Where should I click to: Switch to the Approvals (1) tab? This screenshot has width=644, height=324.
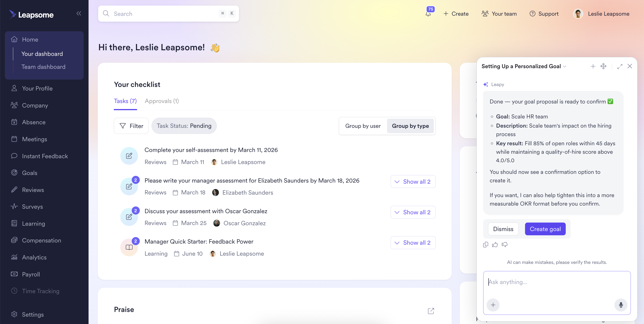click(x=162, y=101)
